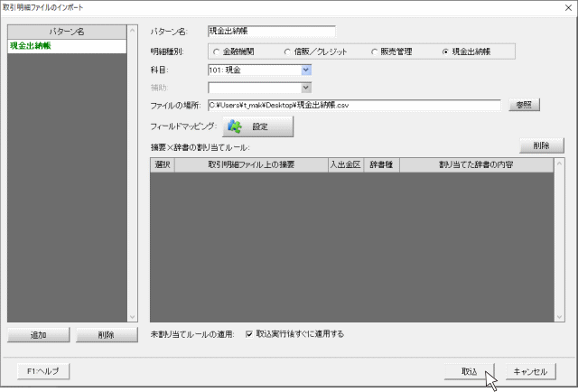Toggle 取込実行後すぐに適用する checkbox
The height and width of the screenshot is (392, 578).
249,334
